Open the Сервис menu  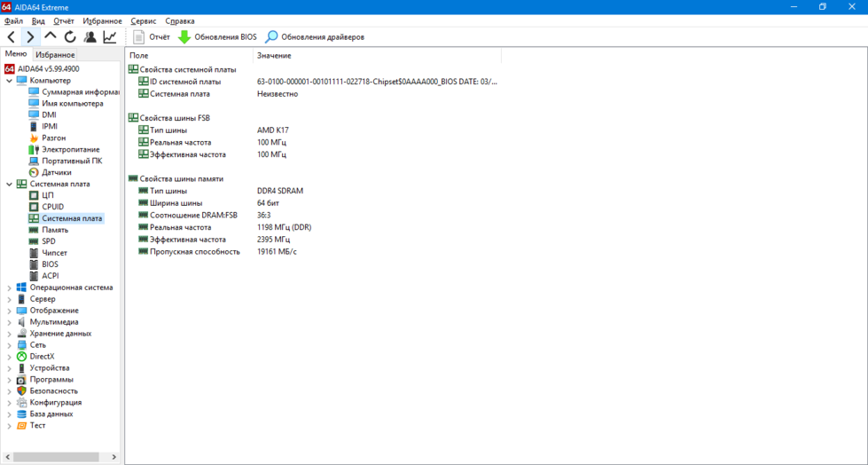(143, 20)
